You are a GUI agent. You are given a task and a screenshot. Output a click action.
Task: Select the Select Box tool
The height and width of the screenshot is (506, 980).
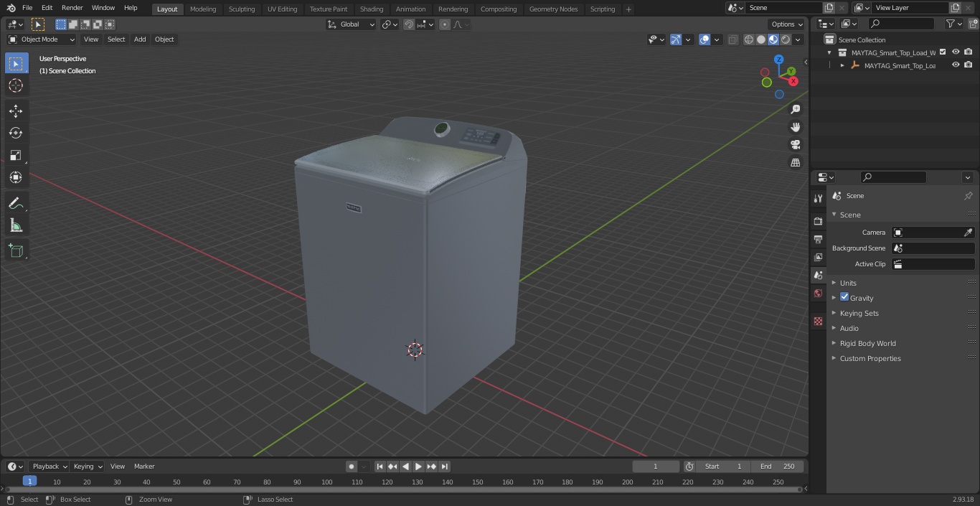(16, 63)
